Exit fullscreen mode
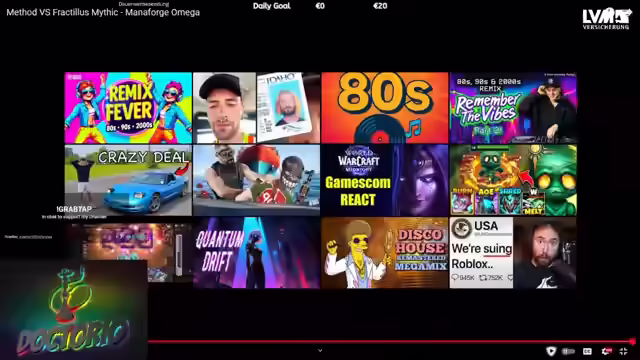640x360 pixels. 623,351
